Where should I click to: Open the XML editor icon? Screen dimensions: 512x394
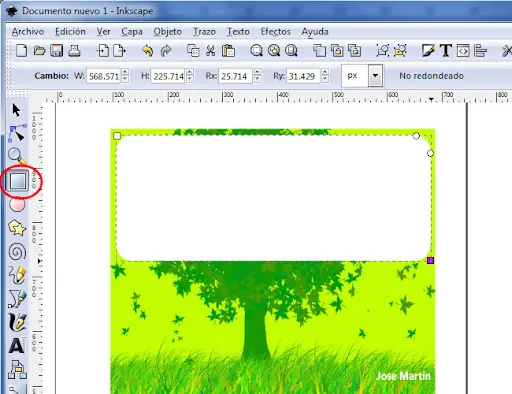click(x=463, y=51)
